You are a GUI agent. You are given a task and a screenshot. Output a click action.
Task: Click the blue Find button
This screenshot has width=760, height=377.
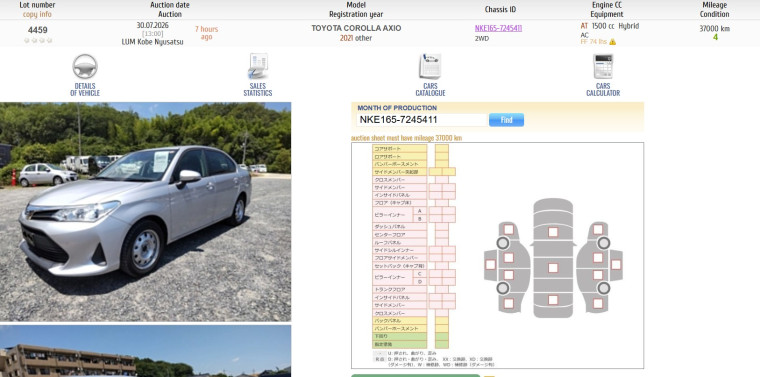[x=507, y=120]
